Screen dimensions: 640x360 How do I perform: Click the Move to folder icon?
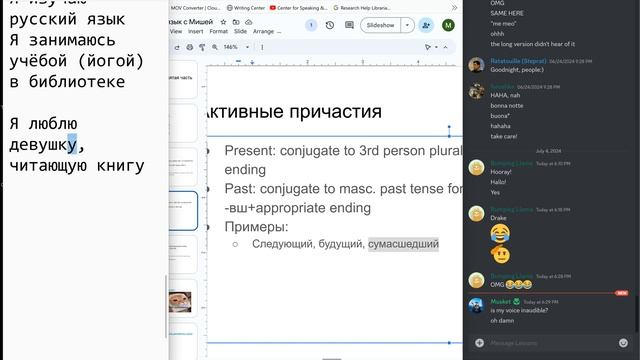pos(236,22)
